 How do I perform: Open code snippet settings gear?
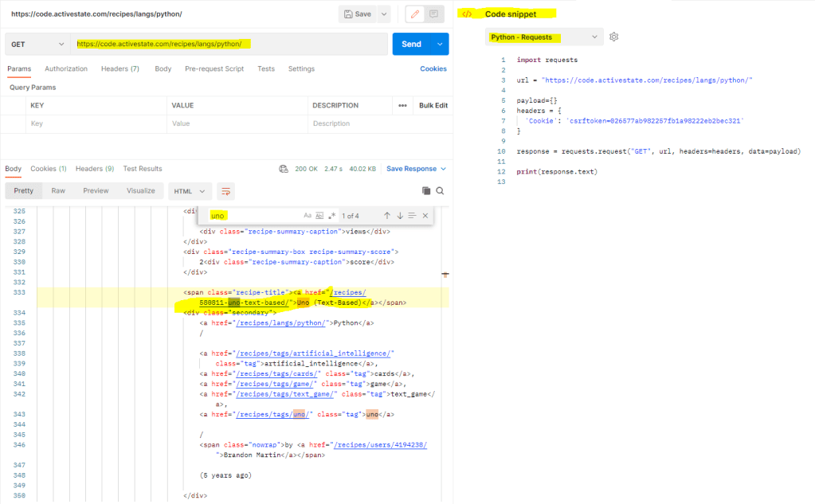tap(614, 37)
